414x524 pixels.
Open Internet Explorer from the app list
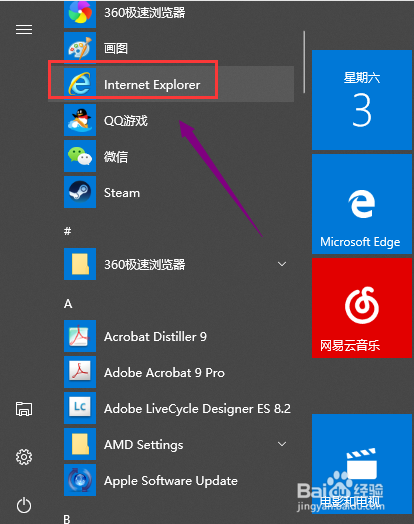pos(171,84)
